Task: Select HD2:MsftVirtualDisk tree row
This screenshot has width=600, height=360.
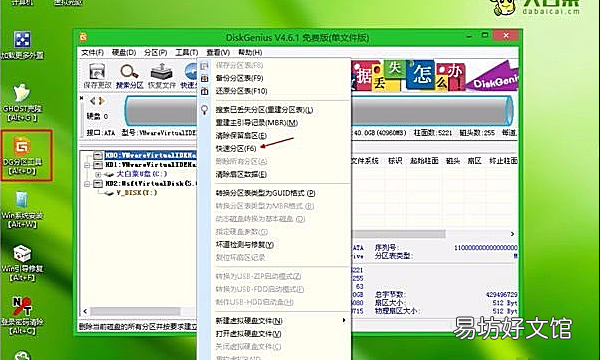Action: (x=150, y=184)
